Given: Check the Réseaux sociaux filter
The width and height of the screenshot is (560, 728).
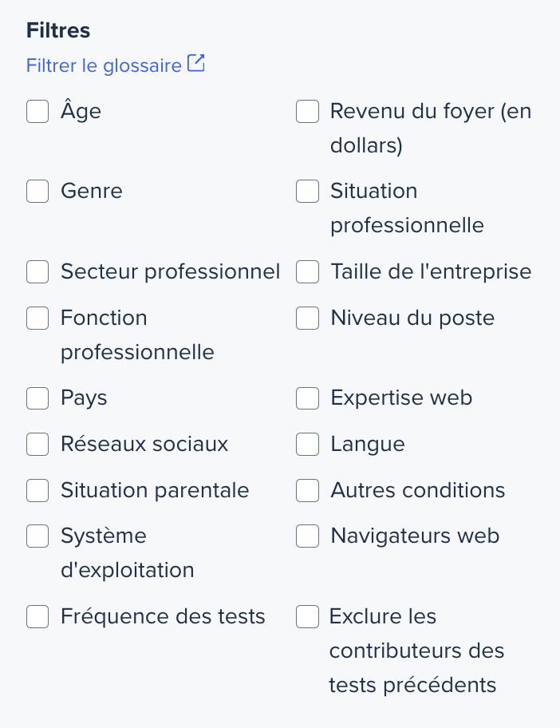Looking at the screenshot, I should pos(37,445).
